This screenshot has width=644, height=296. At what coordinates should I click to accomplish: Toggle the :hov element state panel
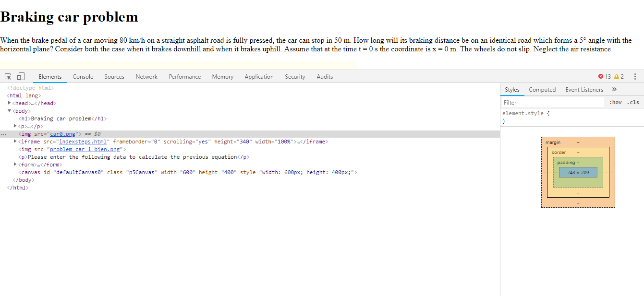pyautogui.click(x=615, y=103)
